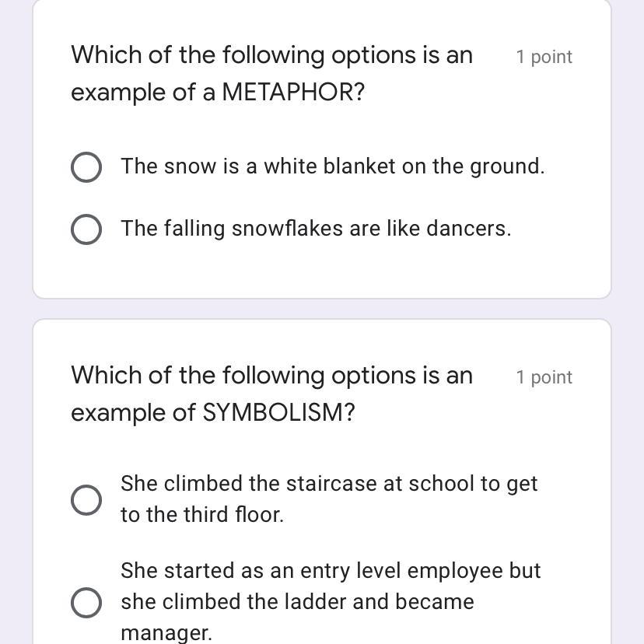Click the answer text about becoming manager

[x=331, y=601]
